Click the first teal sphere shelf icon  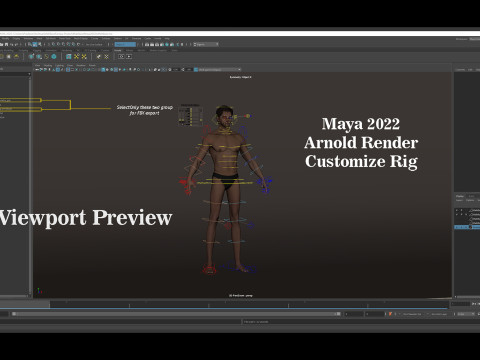(31, 56)
